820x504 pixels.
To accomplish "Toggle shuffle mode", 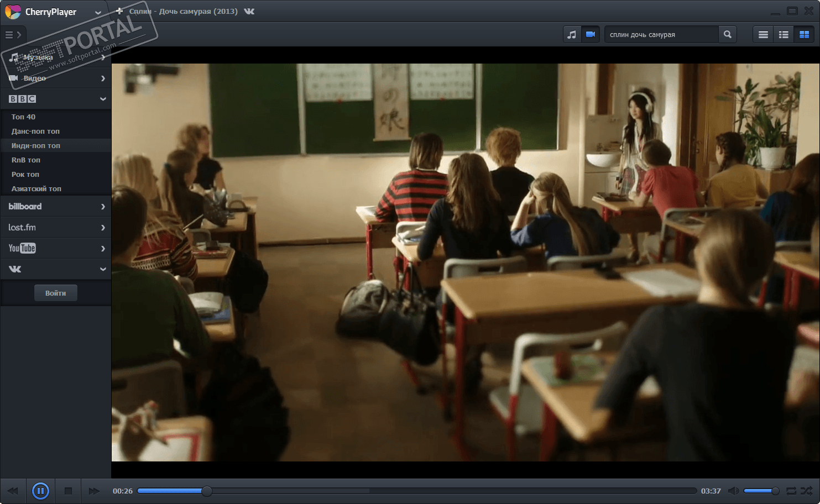I will [x=807, y=491].
